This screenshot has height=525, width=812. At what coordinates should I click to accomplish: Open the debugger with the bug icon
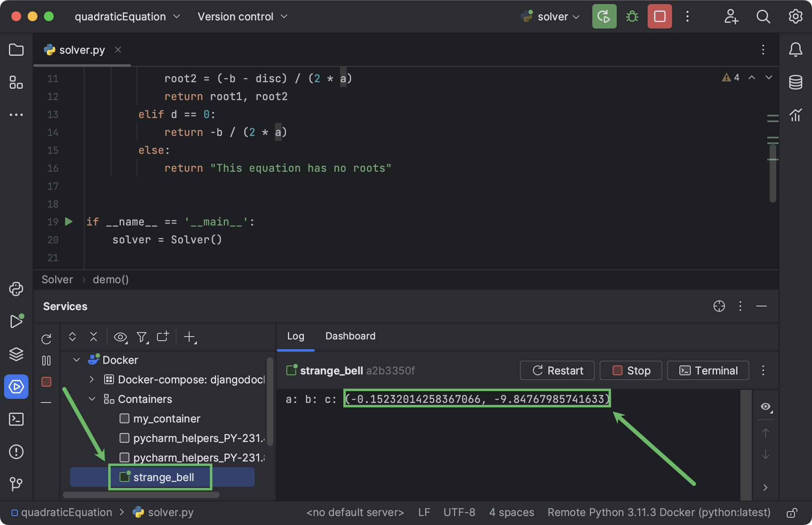[632, 16]
